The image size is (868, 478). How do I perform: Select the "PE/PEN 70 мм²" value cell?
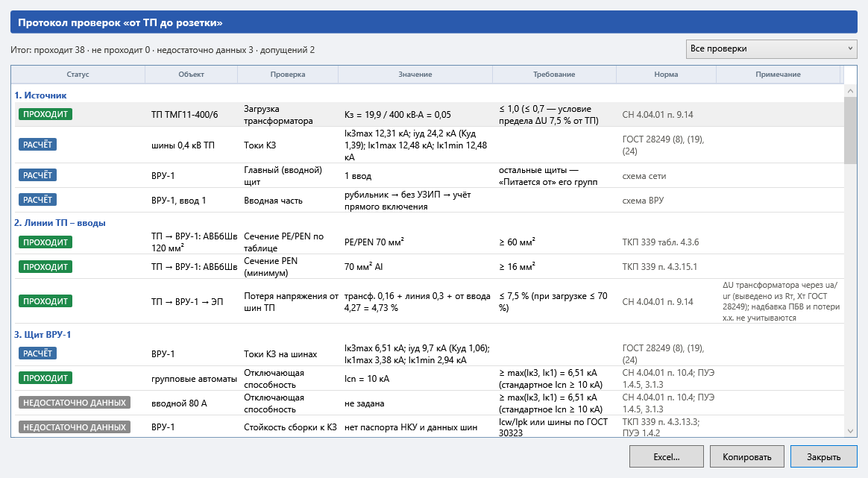[374, 242]
